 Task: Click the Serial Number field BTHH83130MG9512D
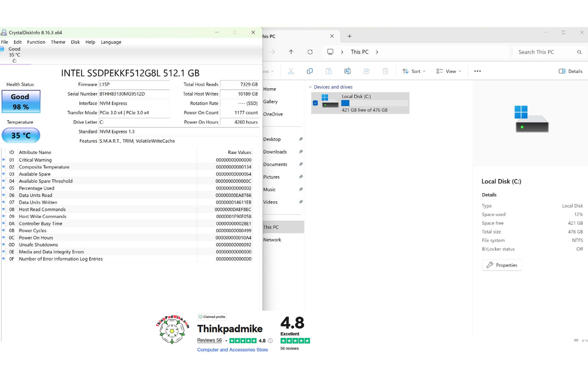pos(134,94)
